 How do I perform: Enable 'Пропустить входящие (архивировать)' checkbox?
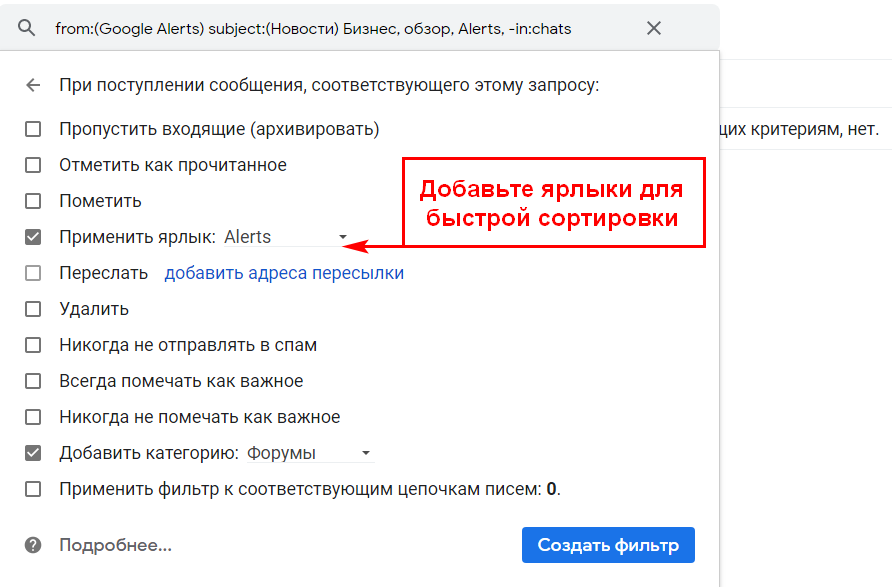pyautogui.click(x=33, y=129)
